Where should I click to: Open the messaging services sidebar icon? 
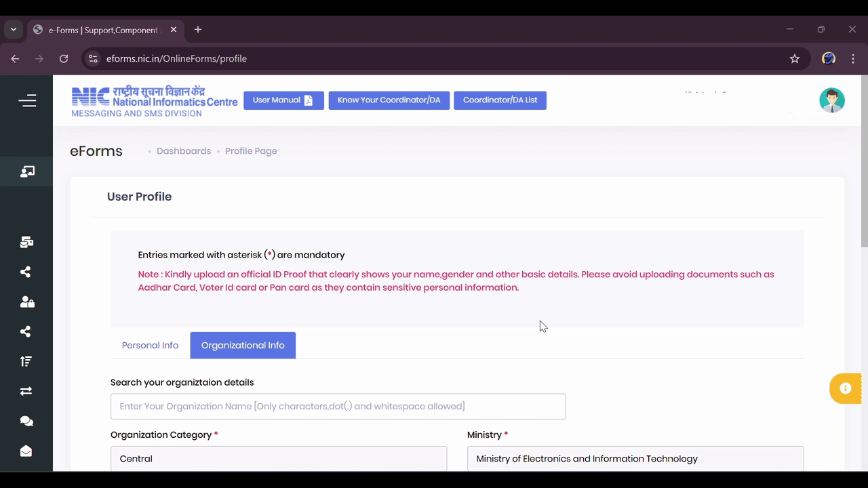pyautogui.click(x=27, y=242)
